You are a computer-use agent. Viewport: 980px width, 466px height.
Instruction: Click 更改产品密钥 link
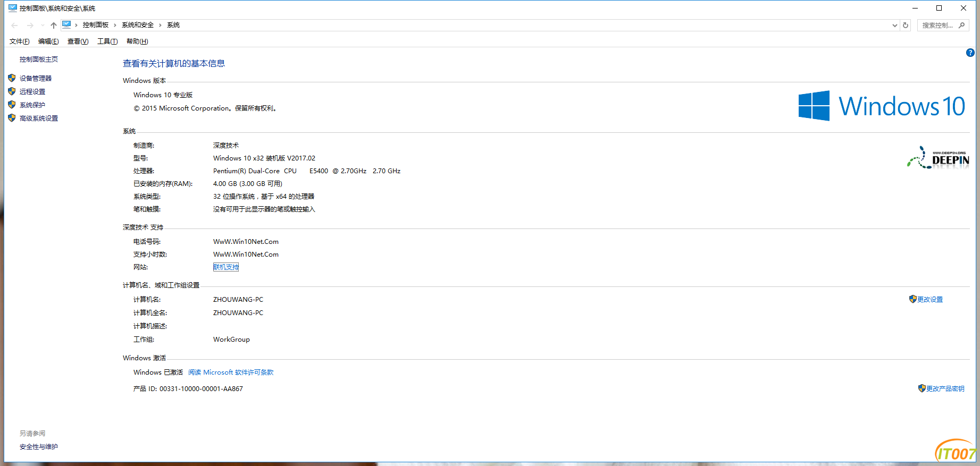pyautogui.click(x=945, y=389)
